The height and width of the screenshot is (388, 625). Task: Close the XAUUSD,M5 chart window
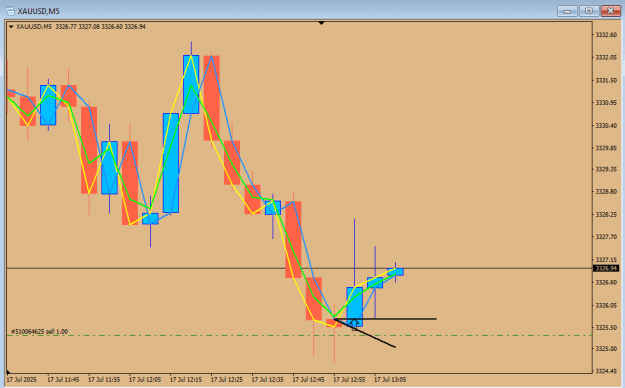pos(610,11)
